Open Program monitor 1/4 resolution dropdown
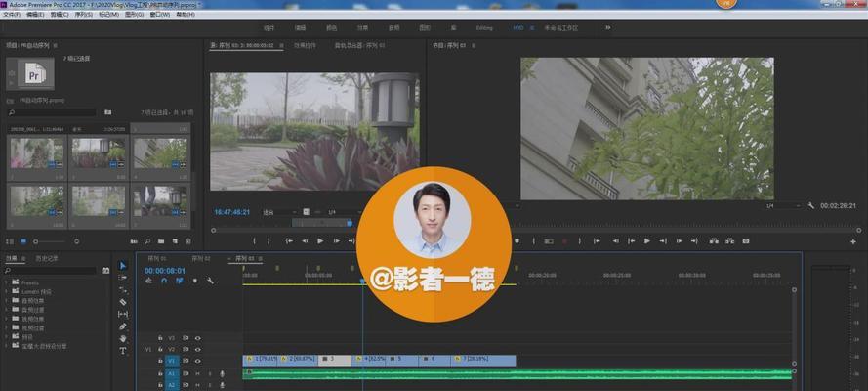The width and height of the screenshot is (868, 391). pyautogui.click(x=783, y=205)
